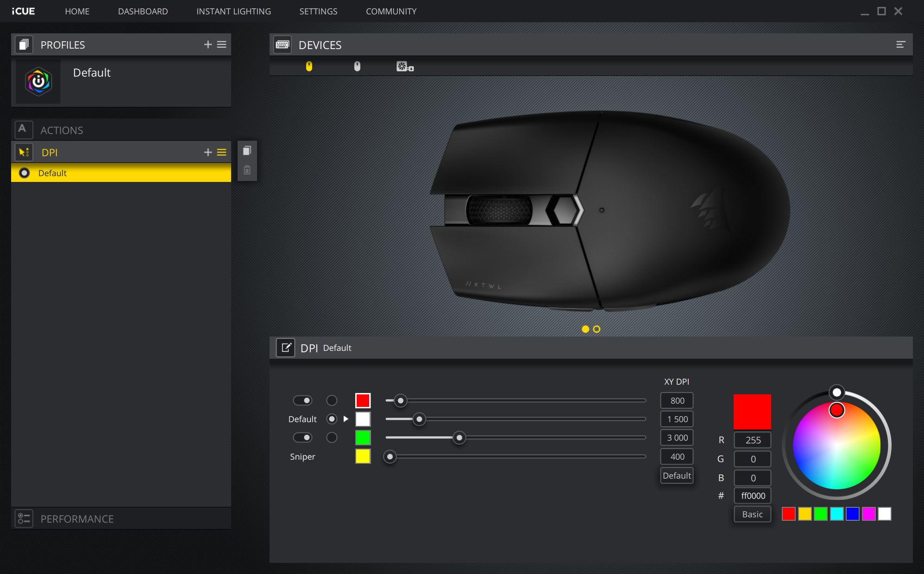Click the green DPI stage color swatch
The height and width of the screenshot is (574, 924).
363,437
